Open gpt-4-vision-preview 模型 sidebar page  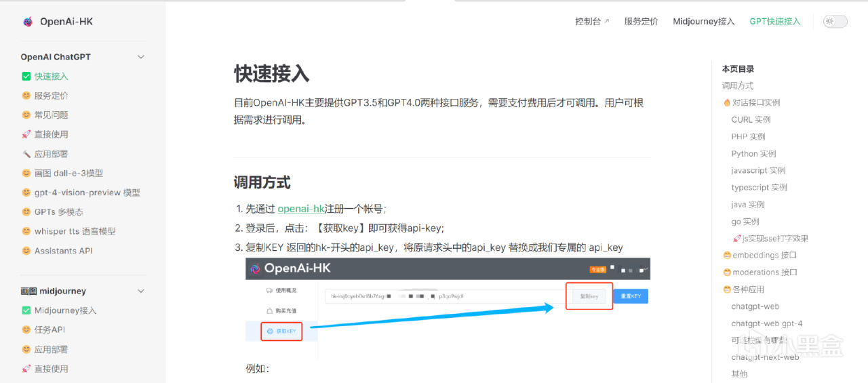(x=87, y=193)
